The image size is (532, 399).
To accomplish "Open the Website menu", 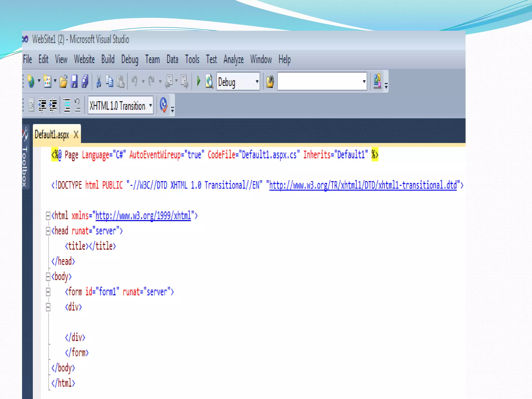I will coord(84,59).
